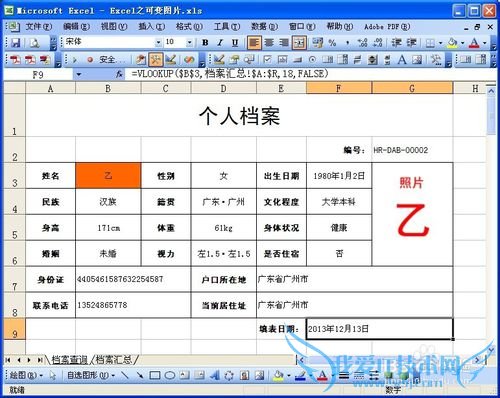Open the 绘图 drawing menu dropdown
500x398 pixels.
click(26, 375)
